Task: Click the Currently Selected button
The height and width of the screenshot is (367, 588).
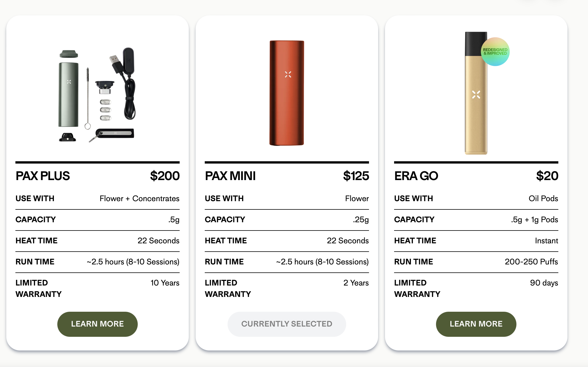Action: [x=287, y=324]
